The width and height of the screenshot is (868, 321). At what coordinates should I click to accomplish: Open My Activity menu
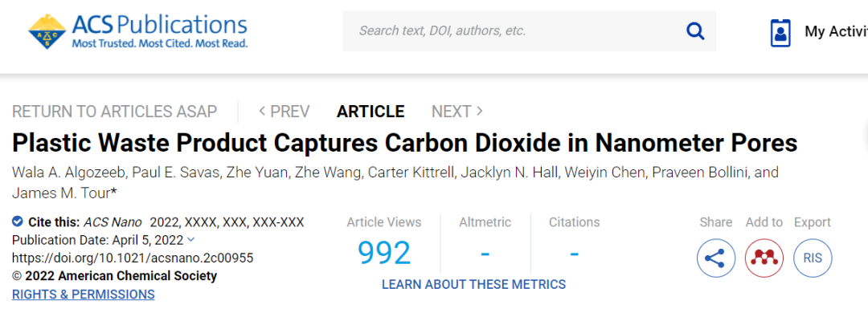[836, 32]
